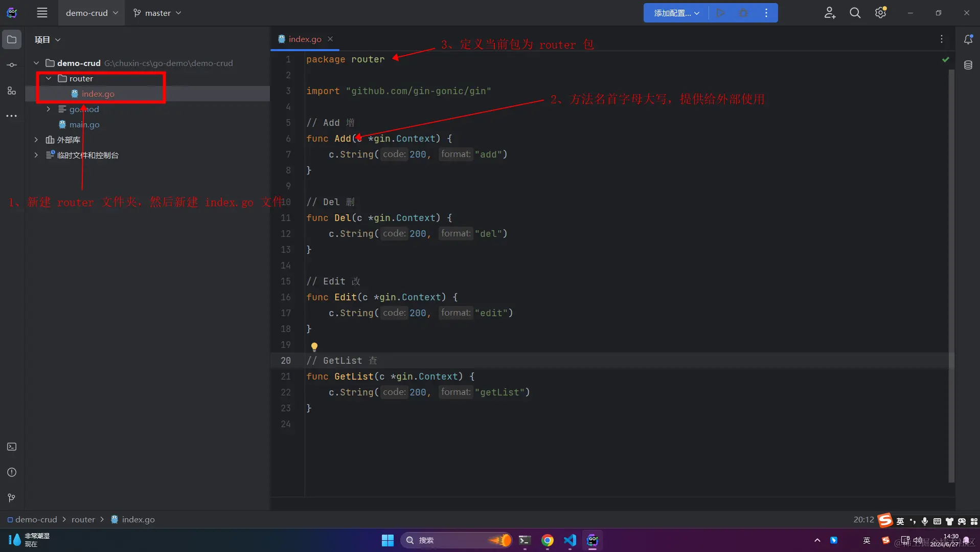Expand the go.mod node
This screenshot has height=552, width=980.
pos(49,109)
